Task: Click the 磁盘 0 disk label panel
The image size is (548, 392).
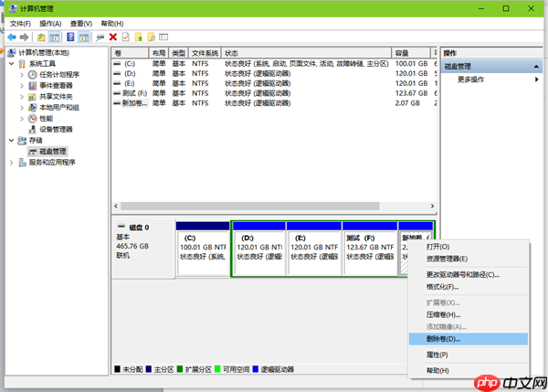Action: (143, 249)
